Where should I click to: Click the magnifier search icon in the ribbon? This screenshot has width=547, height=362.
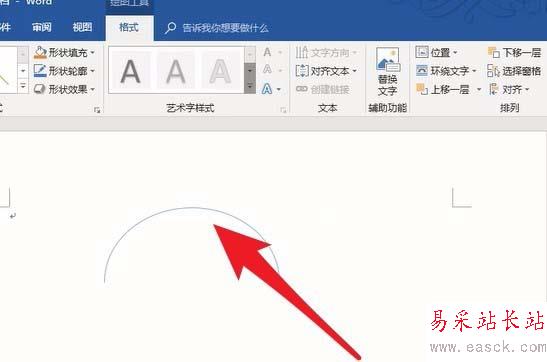pos(170,28)
